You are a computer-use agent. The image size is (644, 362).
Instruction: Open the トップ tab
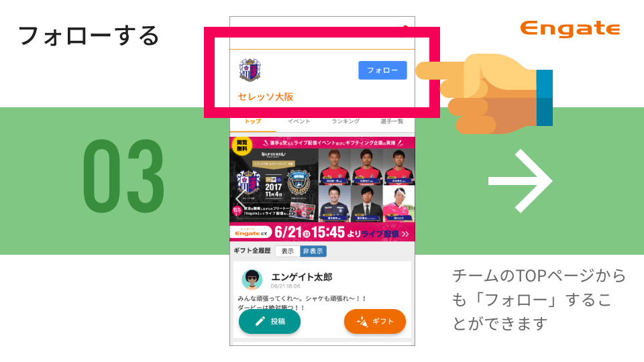[253, 121]
